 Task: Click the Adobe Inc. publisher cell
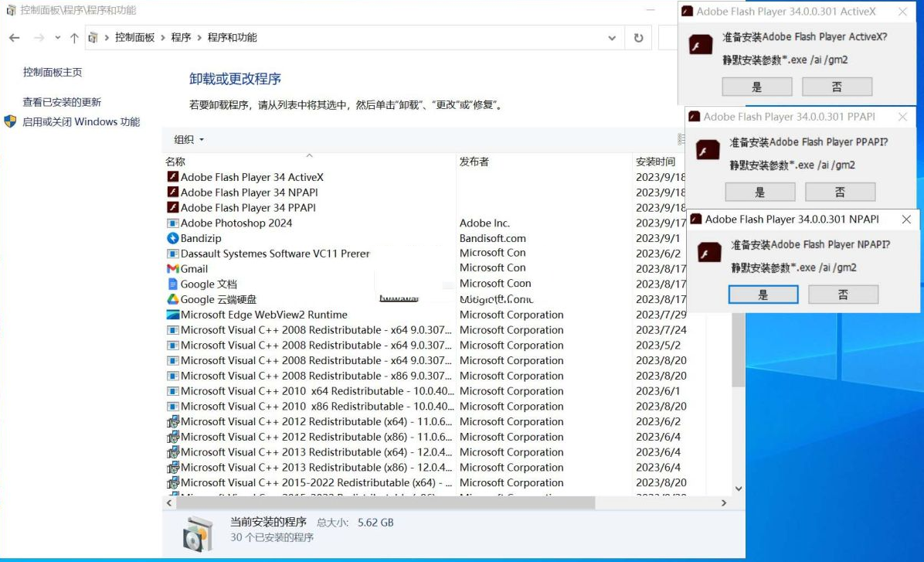pyautogui.click(x=484, y=223)
